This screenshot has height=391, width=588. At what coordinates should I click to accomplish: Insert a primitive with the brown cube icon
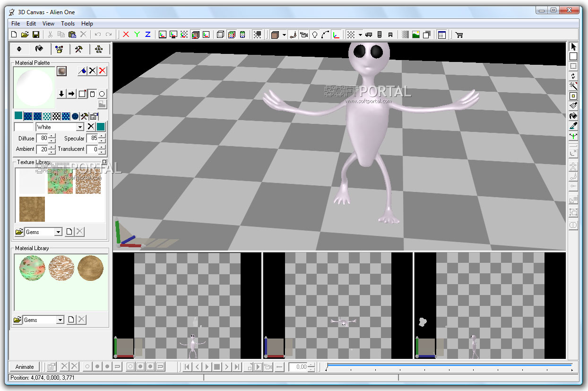(275, 35)
